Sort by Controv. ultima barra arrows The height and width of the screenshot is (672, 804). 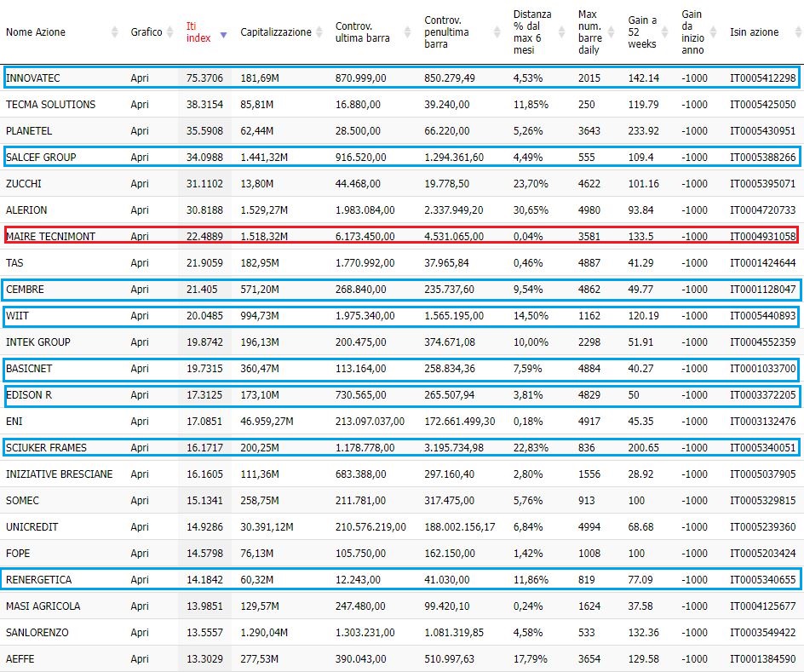(x=407, y=32)
